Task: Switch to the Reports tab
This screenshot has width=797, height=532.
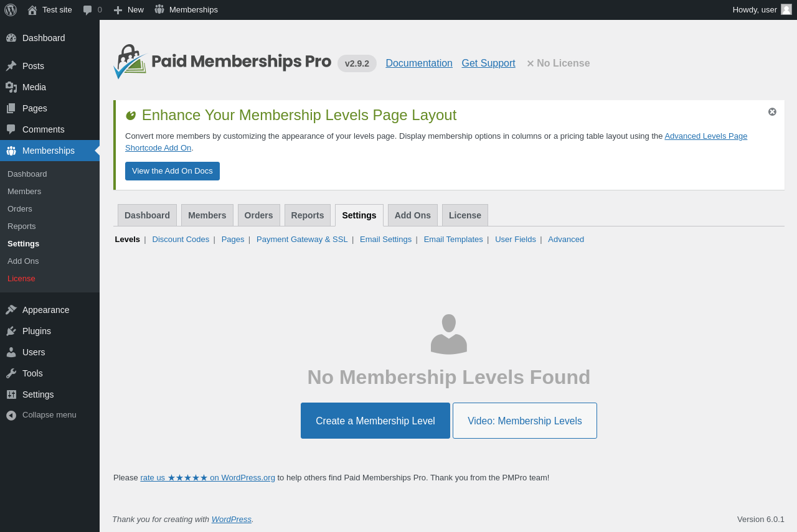Action: (x=308, y=215)
